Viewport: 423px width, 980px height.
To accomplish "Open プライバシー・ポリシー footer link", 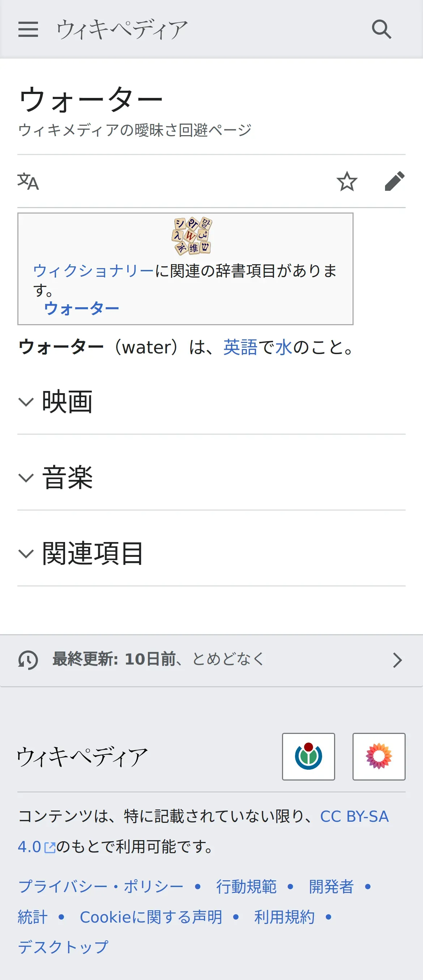I will click(x=101, y=886).
